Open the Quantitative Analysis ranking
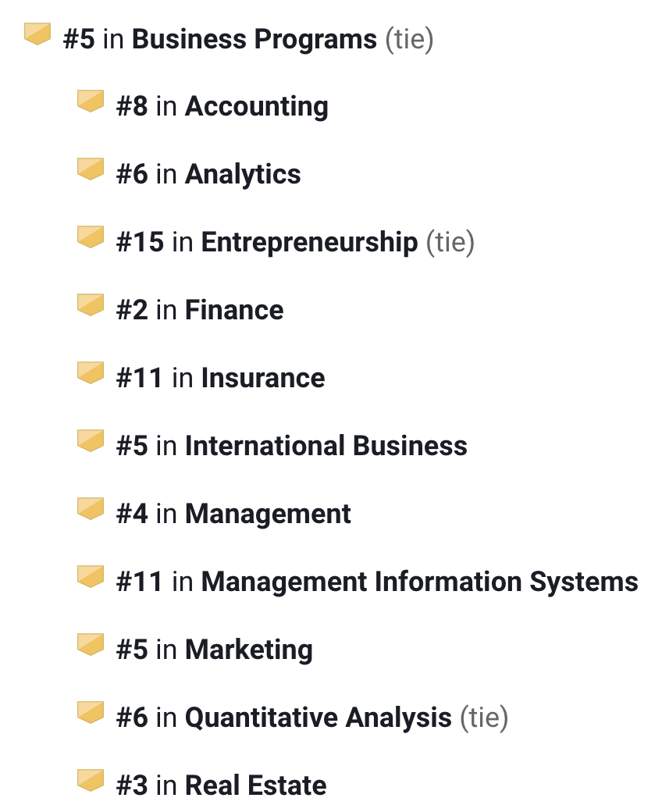662x812 pixels. coord(318,718)
